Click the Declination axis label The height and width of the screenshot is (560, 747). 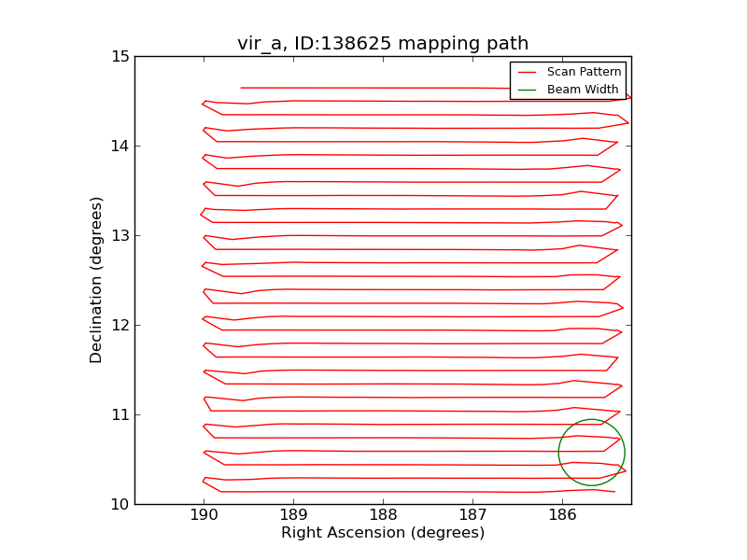pyautogui.click(x=96, y=280)
